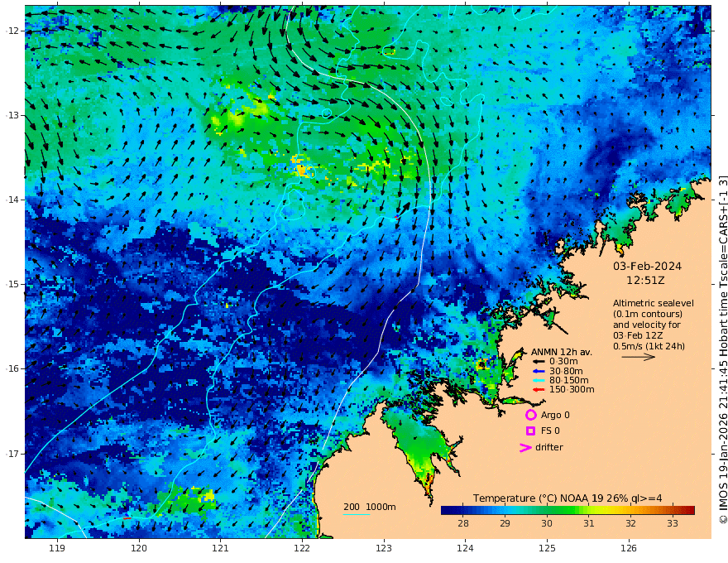Click the colorbar tick label 30
Screen dimensions: 728x563
547,523
